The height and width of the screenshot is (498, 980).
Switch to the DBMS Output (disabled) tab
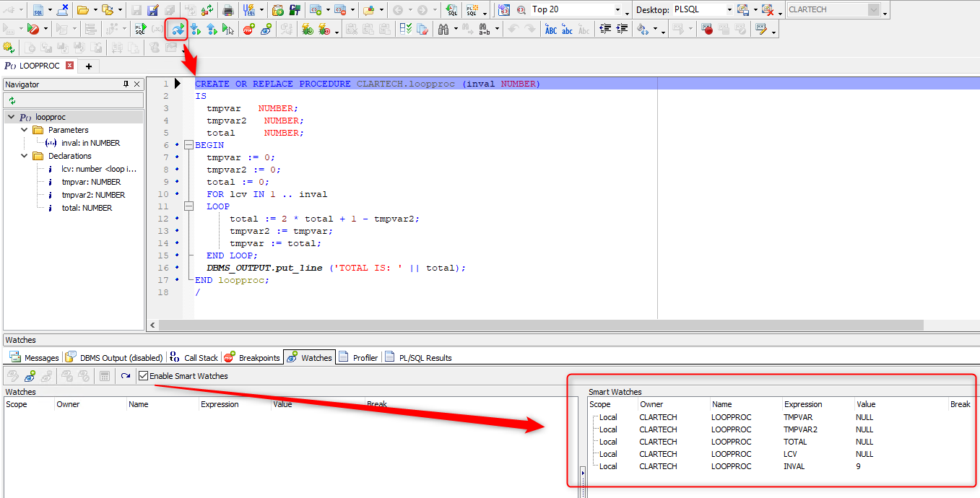(114, 357)
